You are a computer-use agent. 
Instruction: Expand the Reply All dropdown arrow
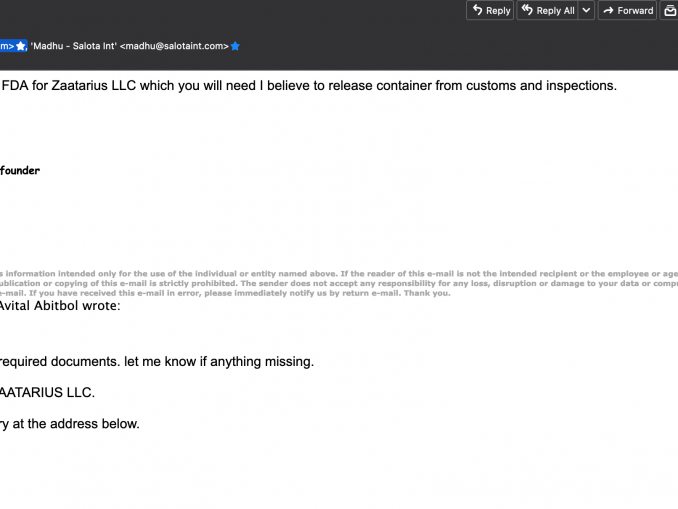(x=586, y=11)
